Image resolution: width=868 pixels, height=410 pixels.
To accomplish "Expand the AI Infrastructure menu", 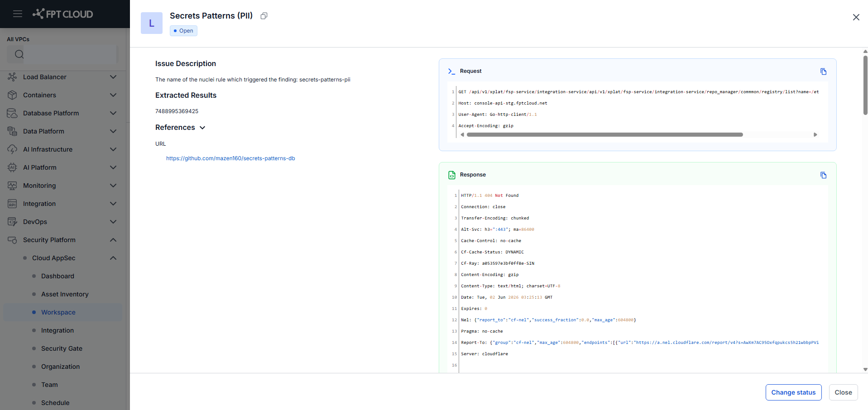I will (113, 149).
